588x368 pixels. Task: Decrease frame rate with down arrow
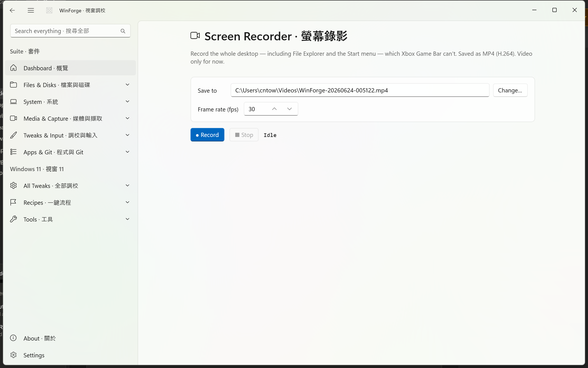290,109
